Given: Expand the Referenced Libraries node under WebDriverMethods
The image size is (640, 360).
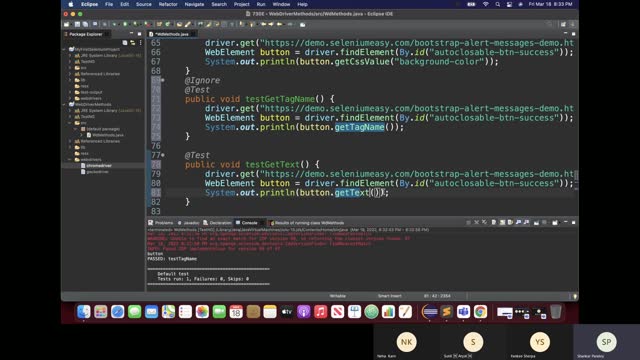Looking at the screenshot, I should pyautogui.click(x=70, y=141).
